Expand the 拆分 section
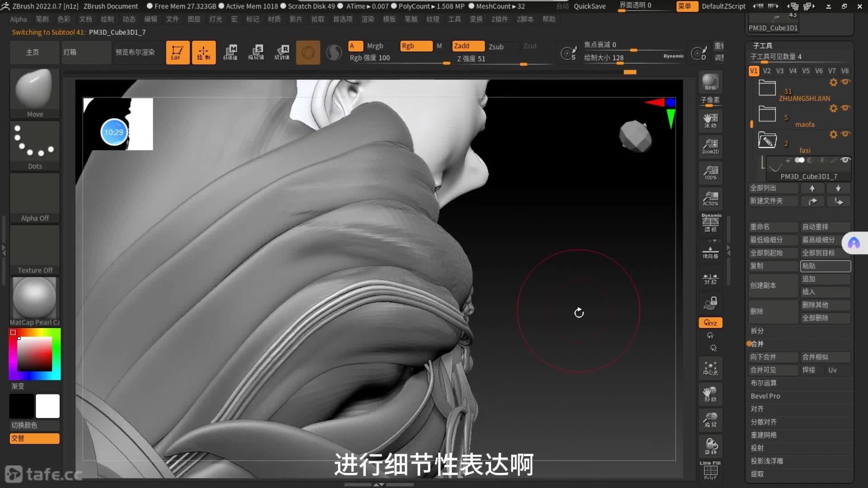This screenshot has height=488, width=868. coord(757,331)
